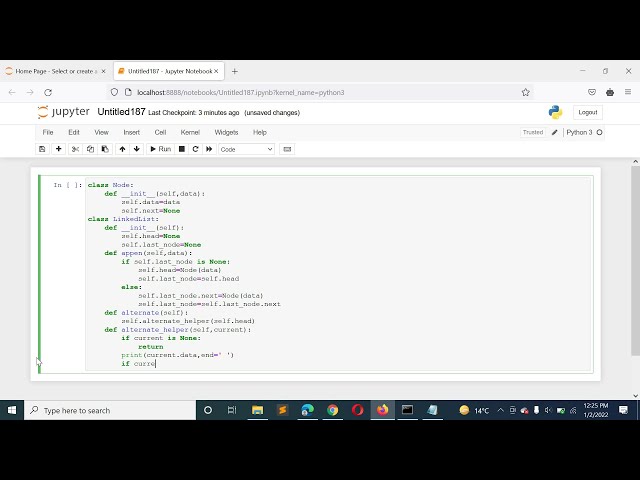Open the notification center icon
Viewport: 640px width, 480px height.
coord(623,410)
